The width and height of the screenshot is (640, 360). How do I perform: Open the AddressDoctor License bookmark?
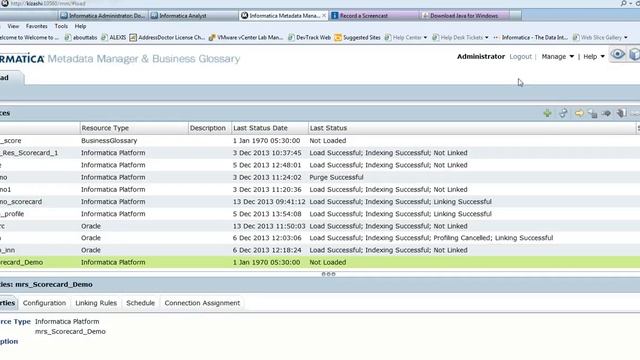pyautogui.click(x=167, y=38)
